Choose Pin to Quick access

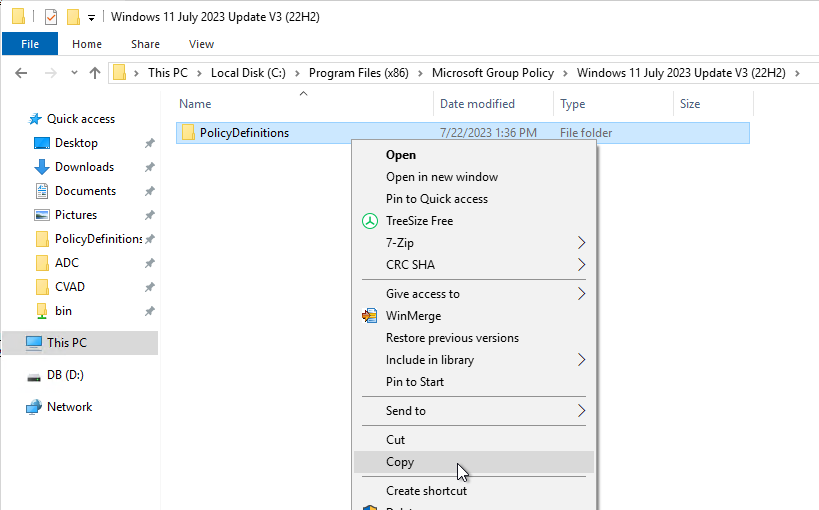[x=474, y=199]
